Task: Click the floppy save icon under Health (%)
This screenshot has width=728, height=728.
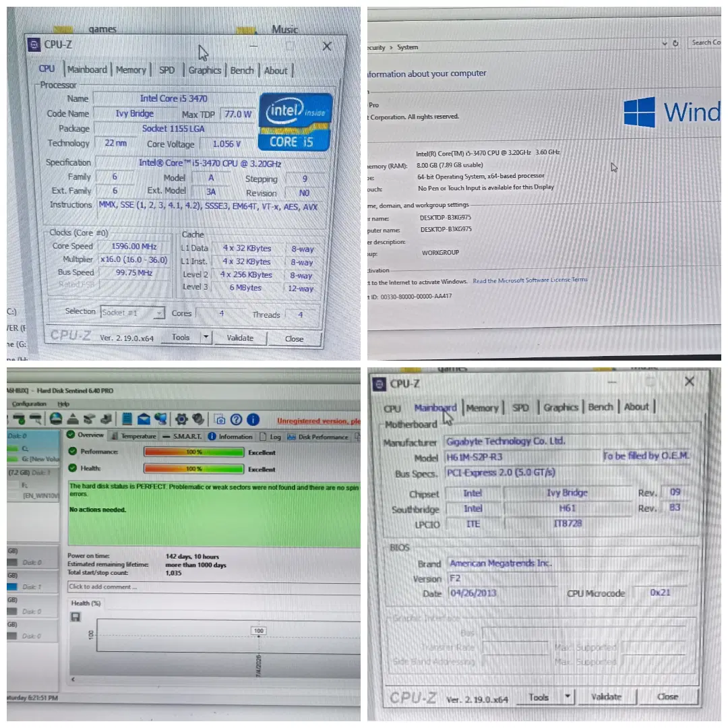Action: [x=75, y=617]
